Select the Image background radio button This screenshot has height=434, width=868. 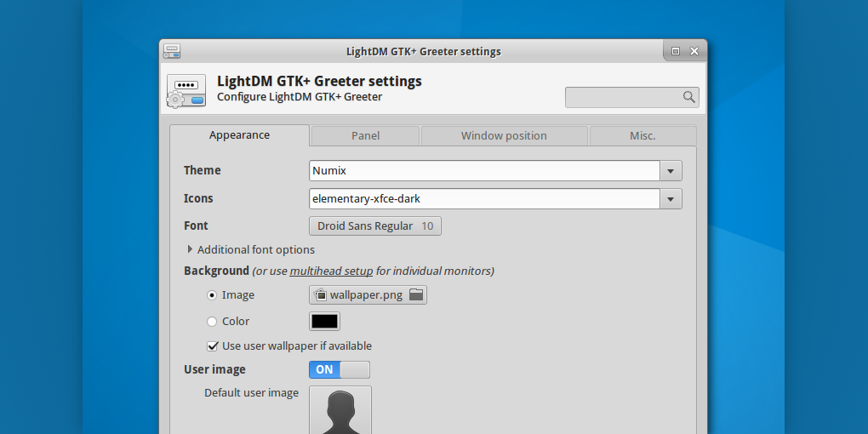212,295
